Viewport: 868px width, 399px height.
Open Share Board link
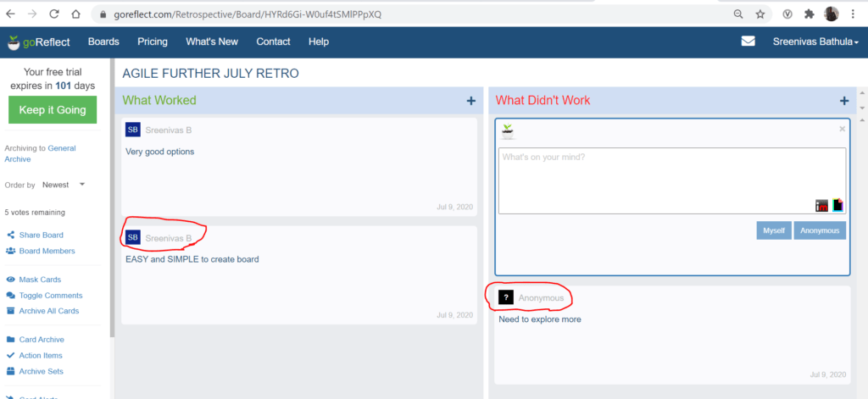[41, 236]
